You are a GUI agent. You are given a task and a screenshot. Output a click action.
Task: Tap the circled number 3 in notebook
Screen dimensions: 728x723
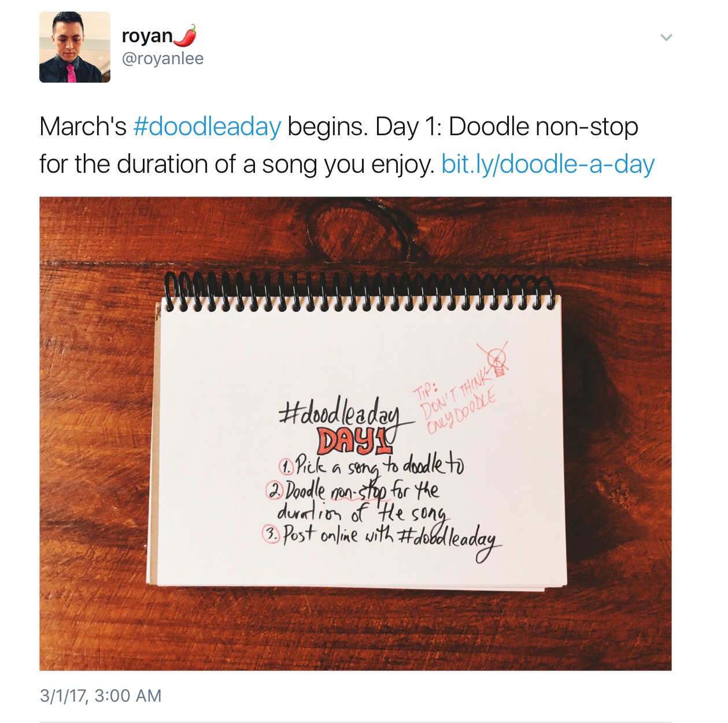point(271,535)
